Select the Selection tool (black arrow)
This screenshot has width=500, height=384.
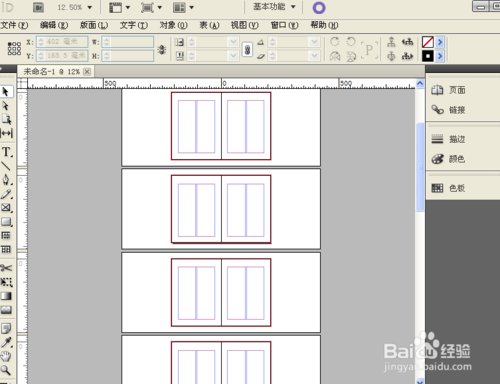tap(6, 92)
